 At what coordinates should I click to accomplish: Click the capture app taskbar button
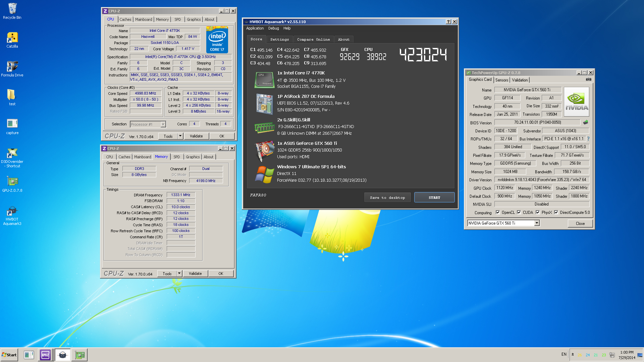click(x=29, y=355)
